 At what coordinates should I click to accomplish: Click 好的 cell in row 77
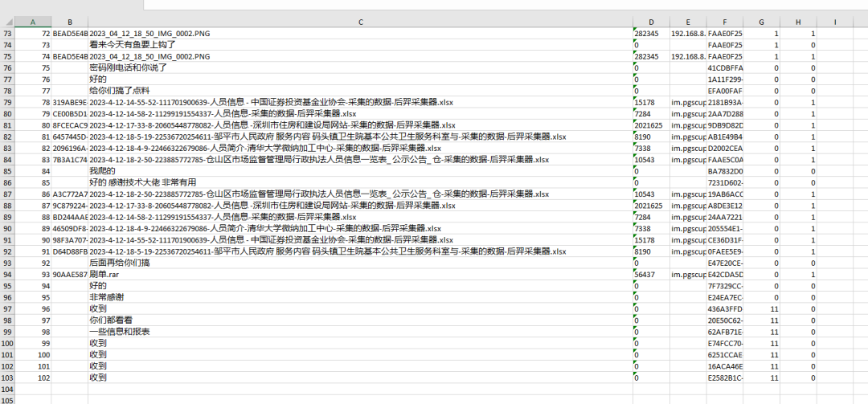[360, 80]
